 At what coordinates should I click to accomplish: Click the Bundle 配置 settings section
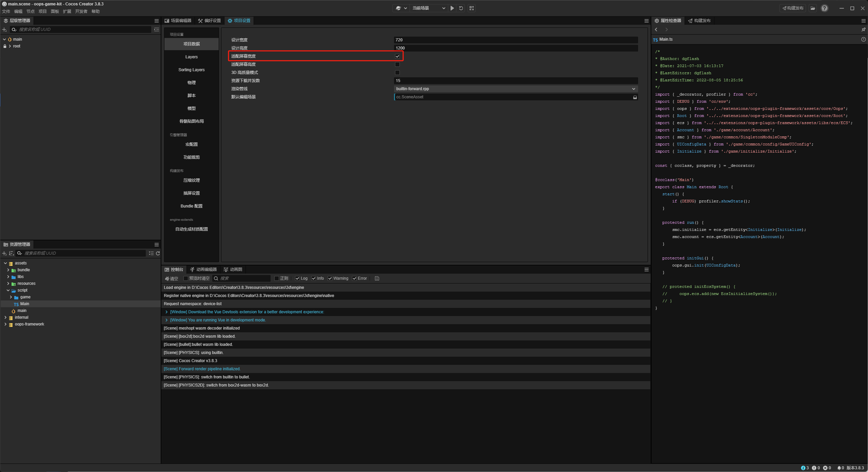click(191, 206)
